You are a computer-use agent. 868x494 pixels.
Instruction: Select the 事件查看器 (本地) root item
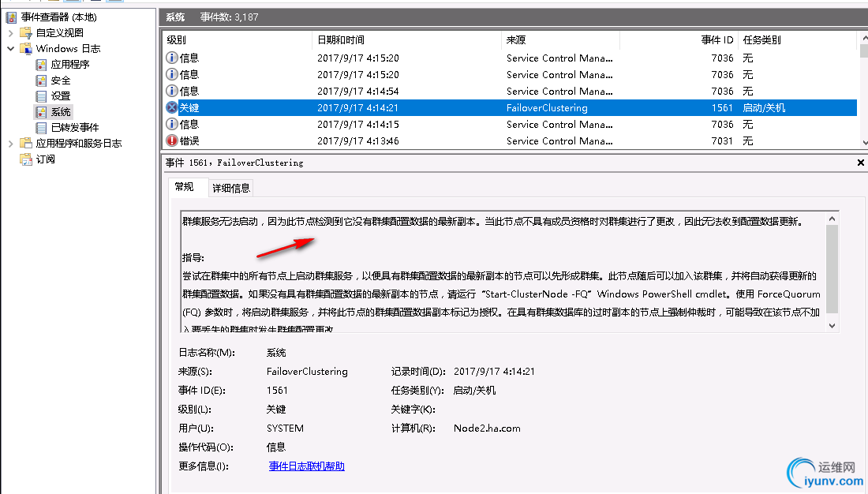coord(59,17)
